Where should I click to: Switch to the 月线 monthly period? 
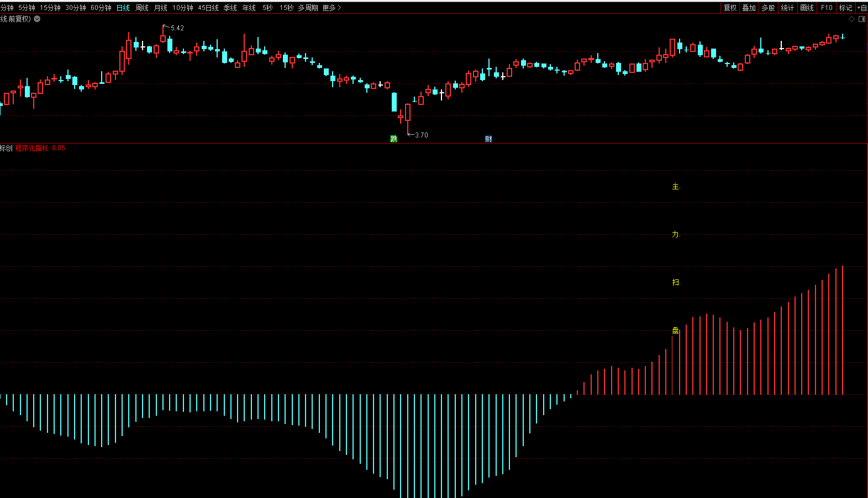(x=160, y=8)
